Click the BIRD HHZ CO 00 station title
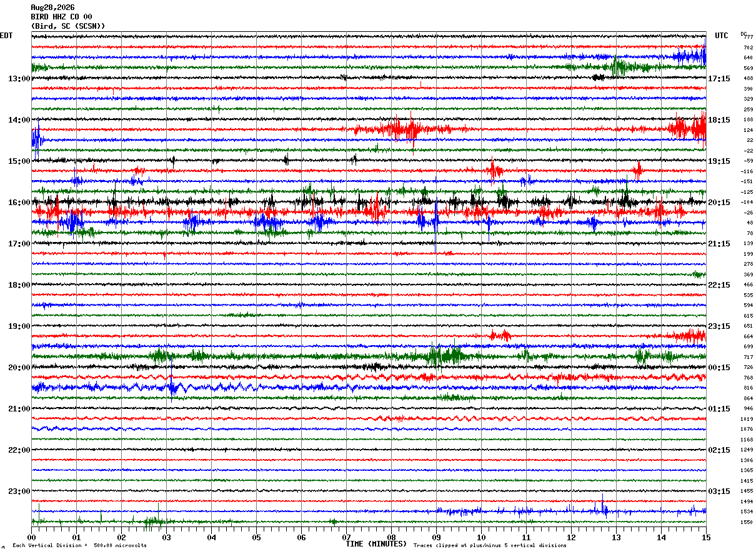Viewport: 756px width, 554px height. pos(61,17)
